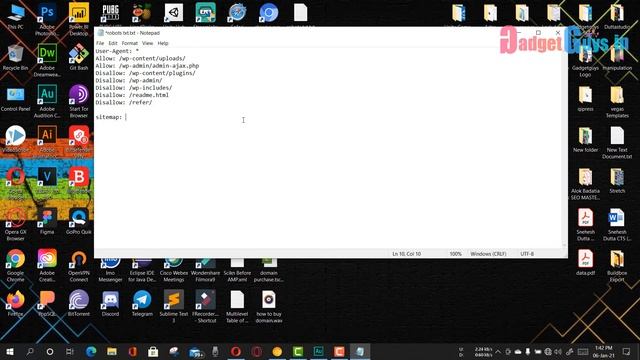Open the Format menu in Notepad

click(x=129, y=43)
